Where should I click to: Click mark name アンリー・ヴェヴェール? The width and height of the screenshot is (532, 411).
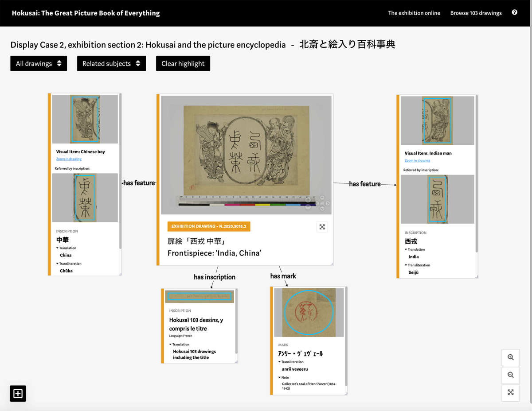coord(300,353)
